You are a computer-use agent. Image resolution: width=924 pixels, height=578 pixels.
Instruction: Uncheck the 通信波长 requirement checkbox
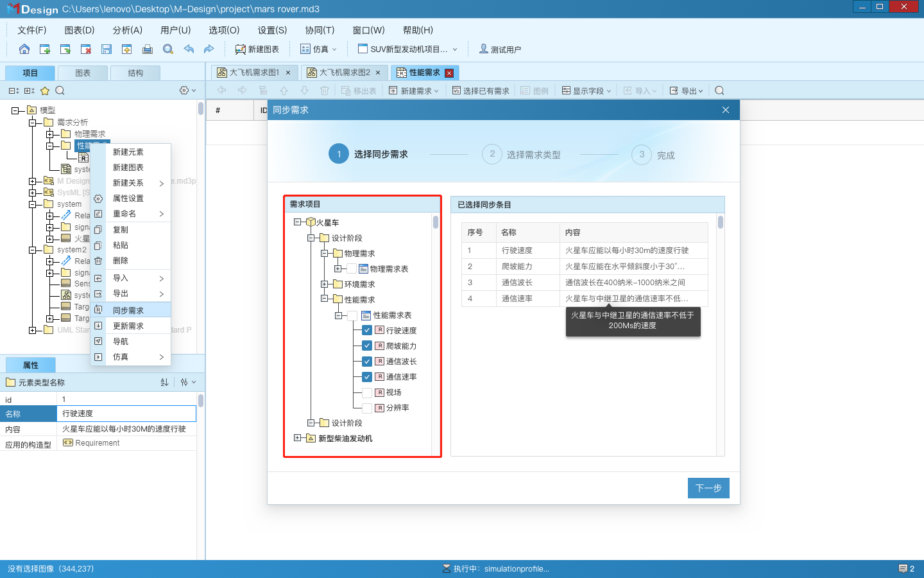(x=367, y=361)
